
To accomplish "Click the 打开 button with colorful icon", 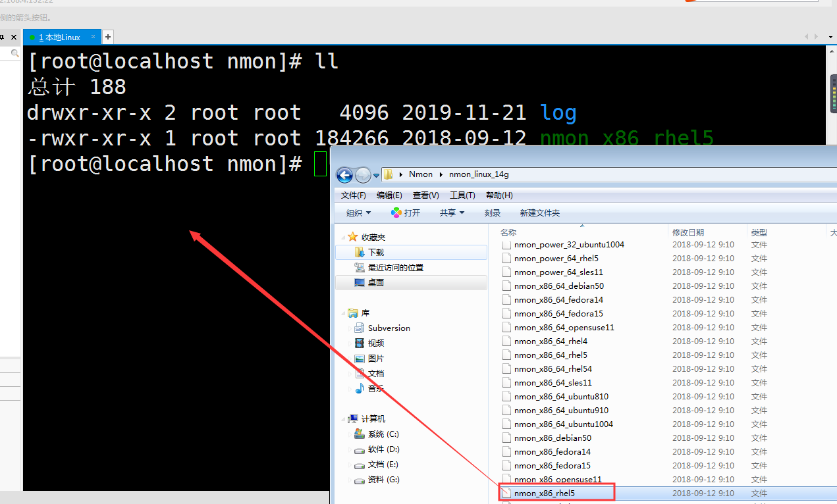I will point(406,213).
